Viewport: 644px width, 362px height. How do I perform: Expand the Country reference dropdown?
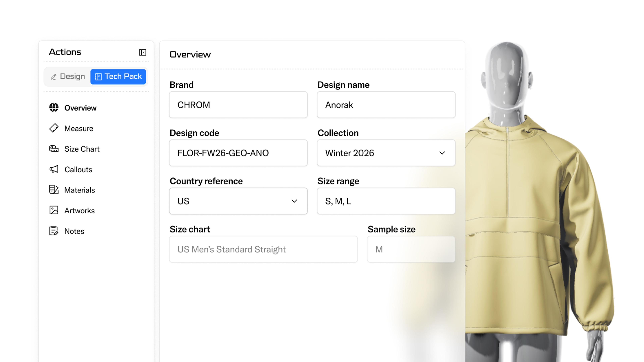[238, 201]
